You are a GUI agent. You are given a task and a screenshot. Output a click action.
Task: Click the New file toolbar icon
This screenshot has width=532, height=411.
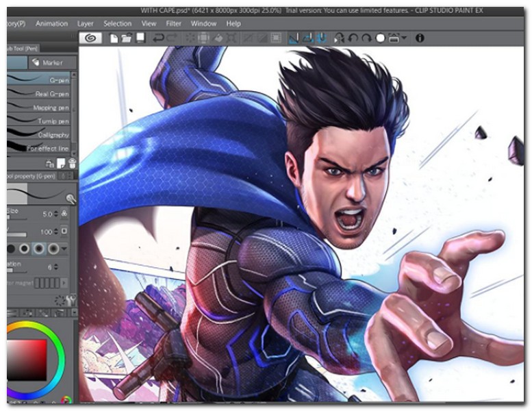(x=114, y=38)
